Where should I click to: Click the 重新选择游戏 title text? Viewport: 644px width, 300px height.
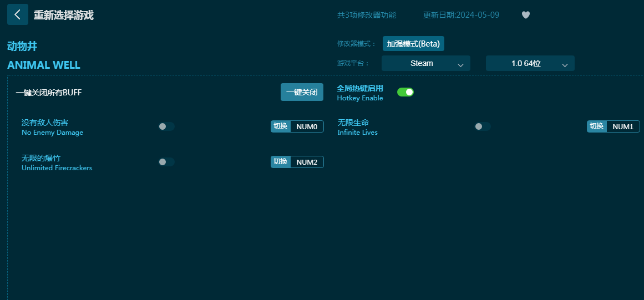(64, 15)
